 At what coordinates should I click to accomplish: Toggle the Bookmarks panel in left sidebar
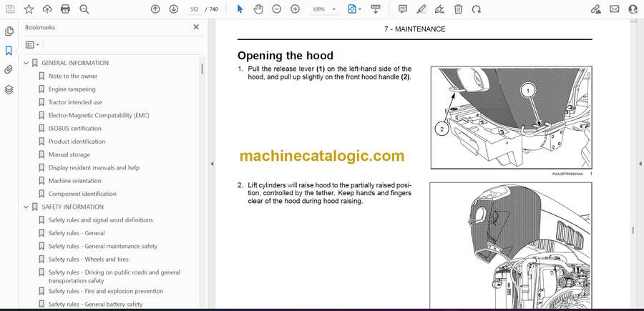pyautogui.click(x=9, y=51)
